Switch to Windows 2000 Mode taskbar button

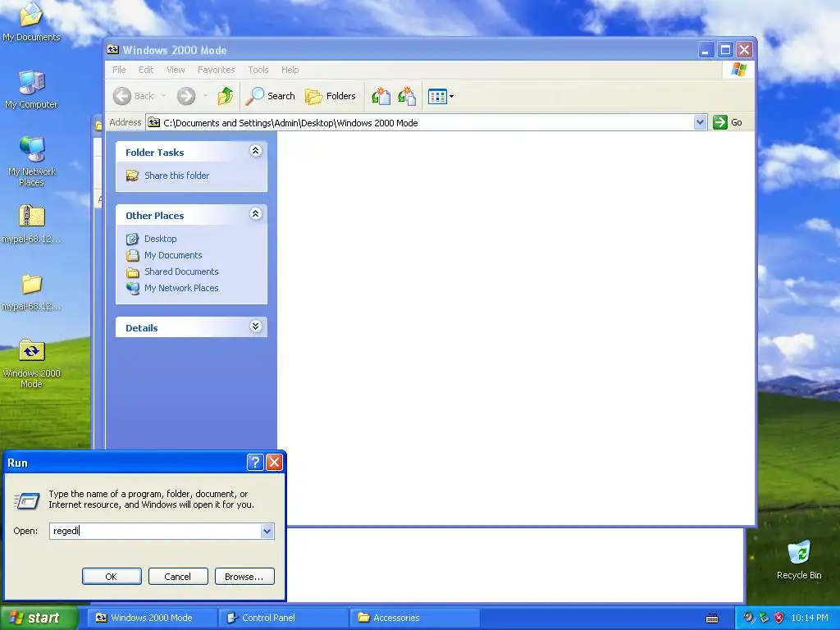point(152,618)
